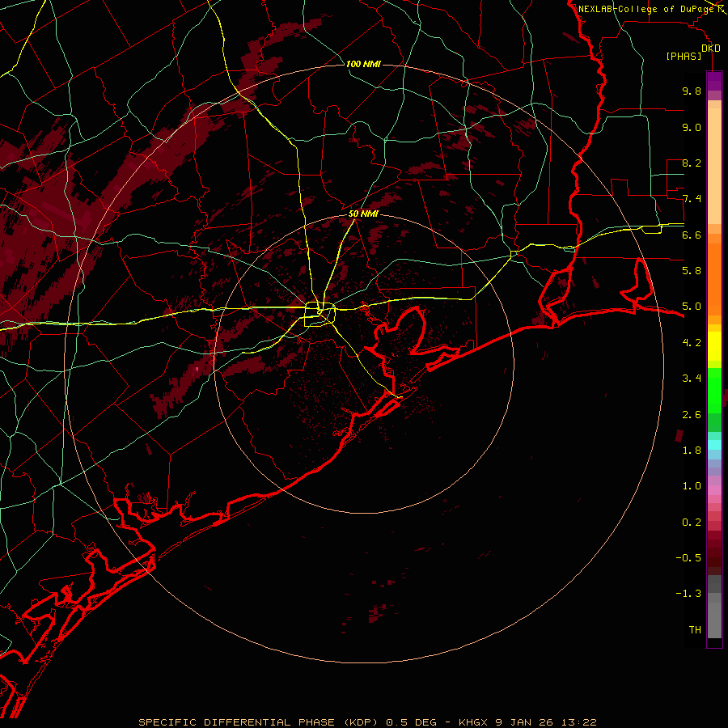
Task: Click the NEXLAB-College of DuPage label
Action: coord(645,9)
